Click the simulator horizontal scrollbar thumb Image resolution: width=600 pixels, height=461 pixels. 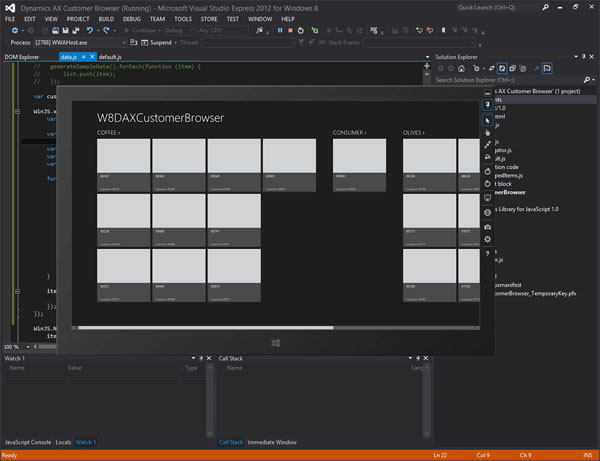tap(206, 328)
